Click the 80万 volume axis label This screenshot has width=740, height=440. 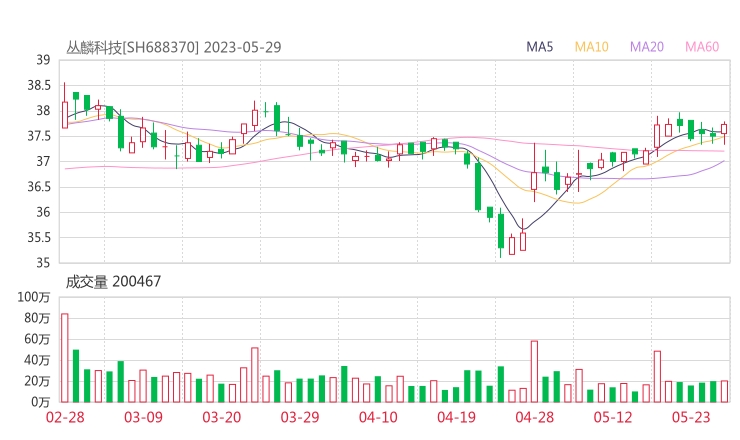pos(37,318)
